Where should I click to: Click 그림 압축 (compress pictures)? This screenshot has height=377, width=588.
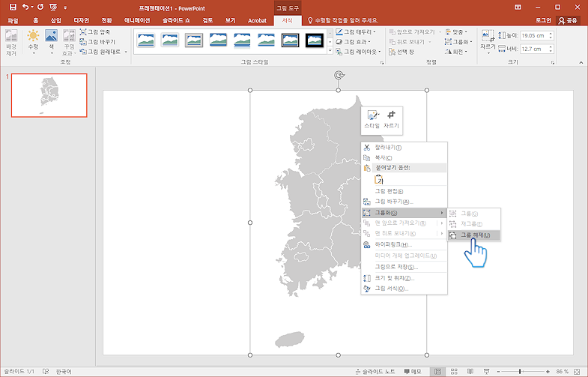pyautogui.click(x=95, y=32)
